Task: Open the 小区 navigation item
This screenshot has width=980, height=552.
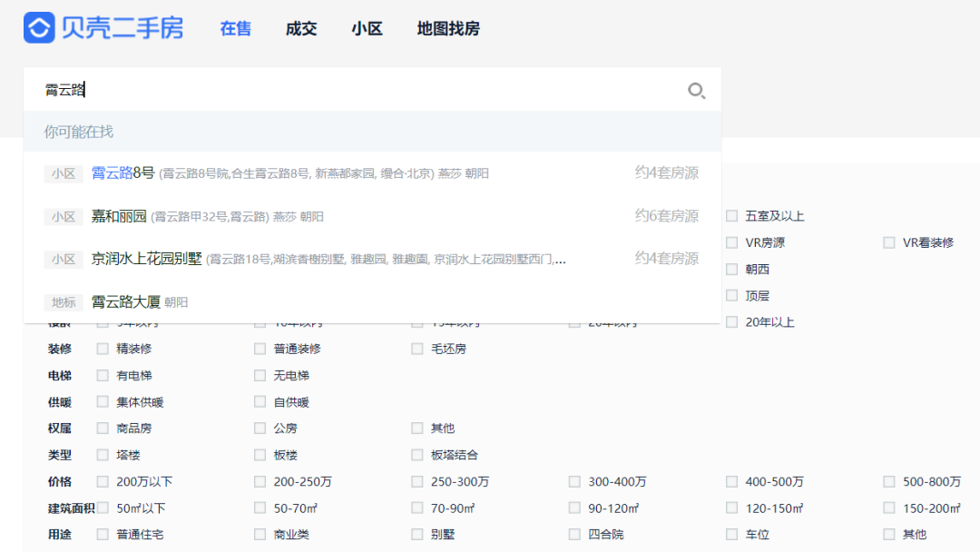Action: tap(367, 29)
